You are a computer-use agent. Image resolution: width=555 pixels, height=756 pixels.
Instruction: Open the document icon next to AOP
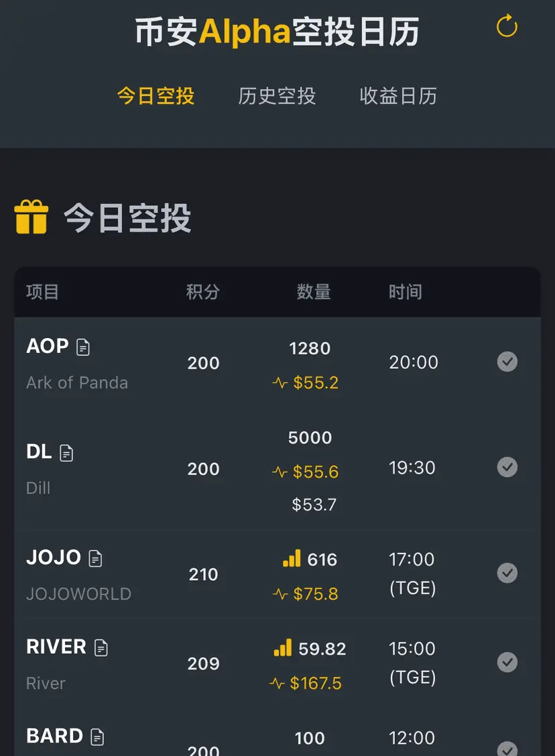coord(83,347)
